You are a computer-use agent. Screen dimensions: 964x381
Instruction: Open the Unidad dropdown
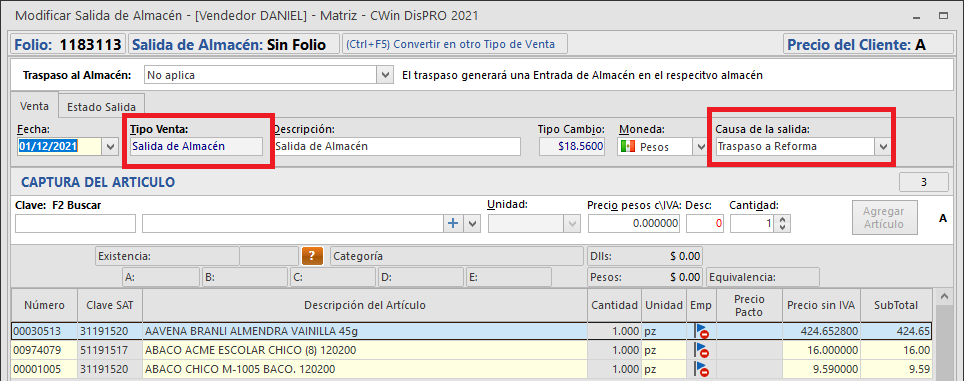tap(573, 224)
